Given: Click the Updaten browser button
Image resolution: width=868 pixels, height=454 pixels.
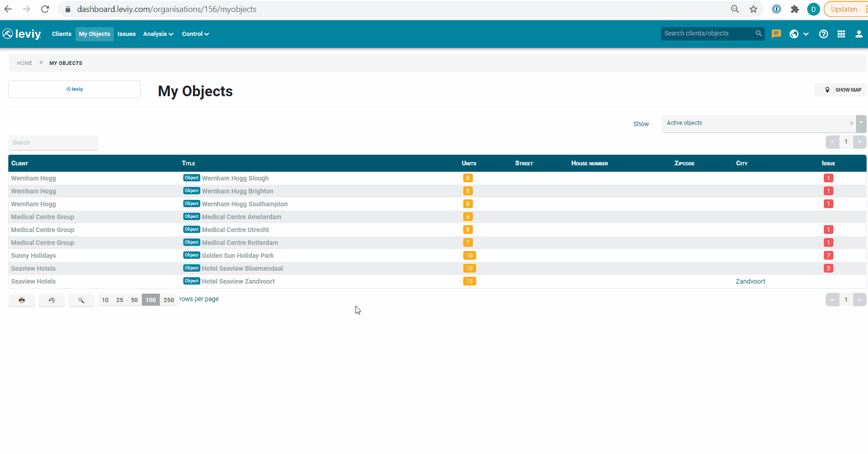Looking at the screenshot, I should pyautogui.click(x=845, y=9).
